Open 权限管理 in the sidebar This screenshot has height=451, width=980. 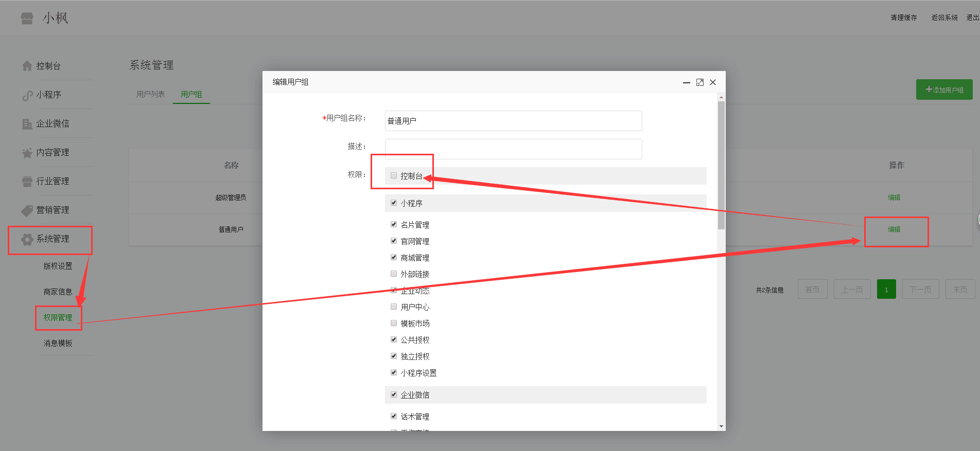click(x=58, y=317)
